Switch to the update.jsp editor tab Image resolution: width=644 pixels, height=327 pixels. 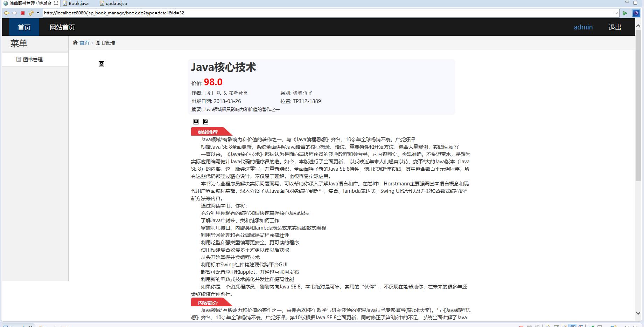(x=113, y=3)
